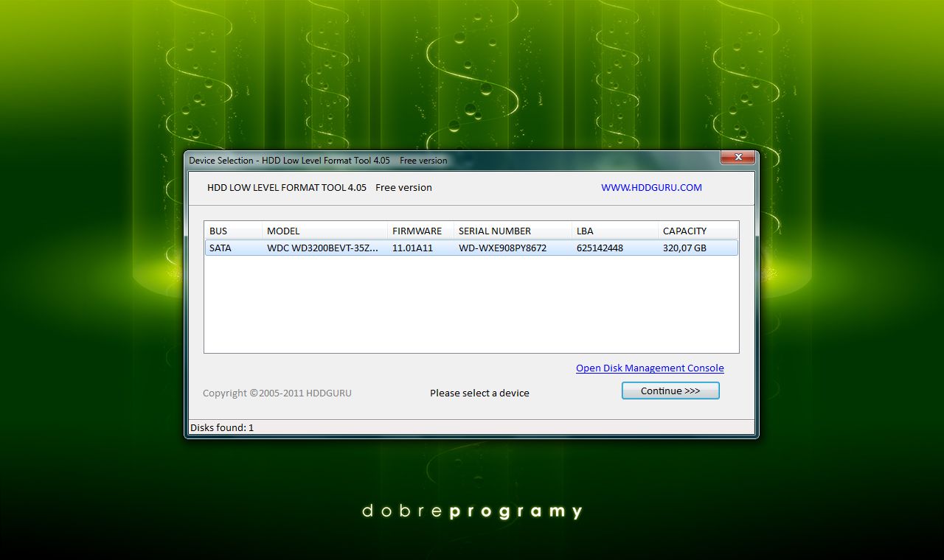Click the SERIAL NUMBER column header
The image size is (944, 560).
[x=513, y=231]
